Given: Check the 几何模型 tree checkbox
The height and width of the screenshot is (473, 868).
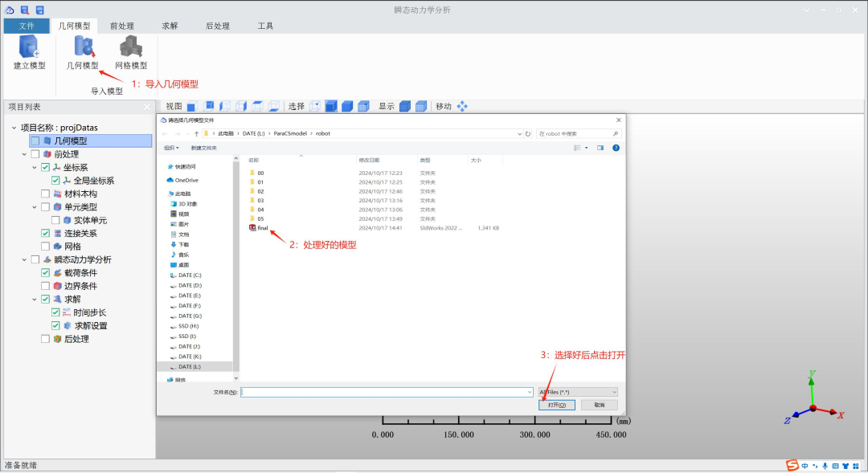Looking at the screenshot, I should click(35, 141).
